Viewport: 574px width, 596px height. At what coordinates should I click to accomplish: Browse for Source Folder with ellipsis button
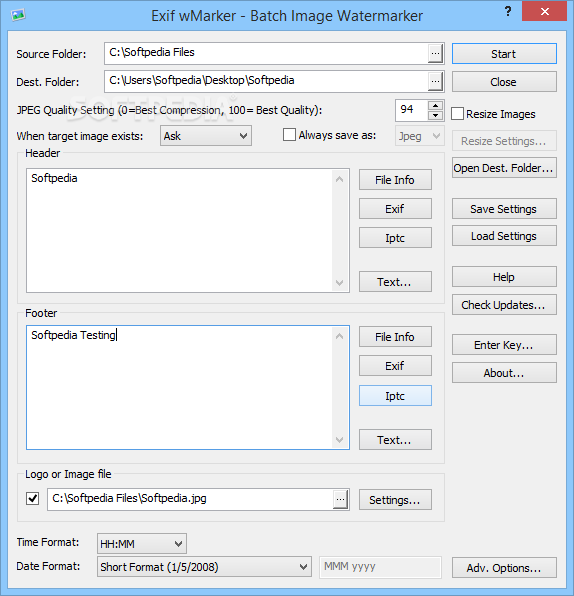tap(435, 53)
